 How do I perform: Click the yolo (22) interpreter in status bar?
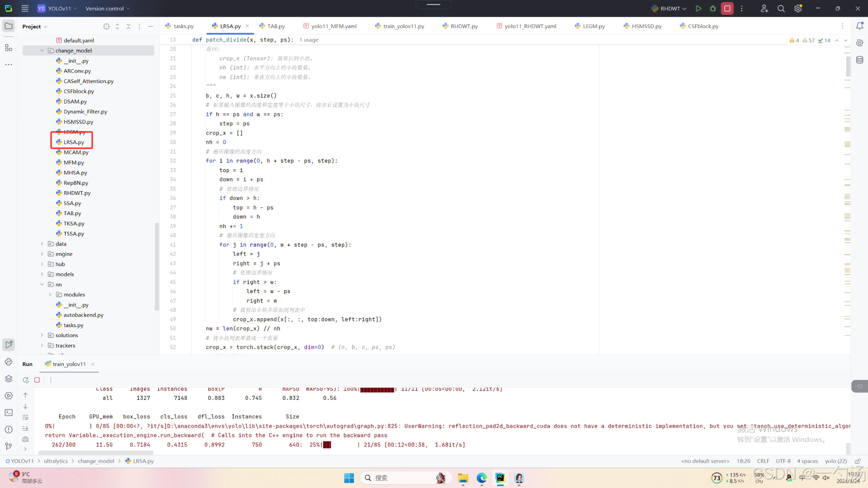pos(835,461)
